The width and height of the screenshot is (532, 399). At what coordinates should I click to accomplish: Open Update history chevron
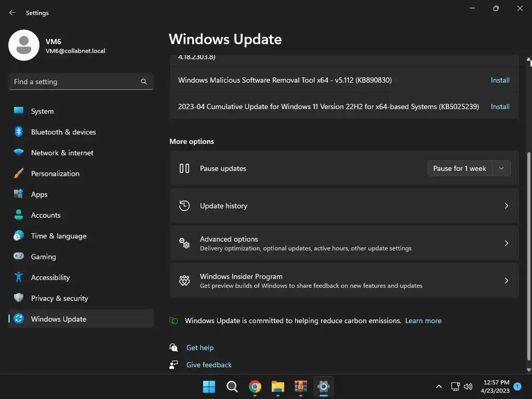point(506,206)
